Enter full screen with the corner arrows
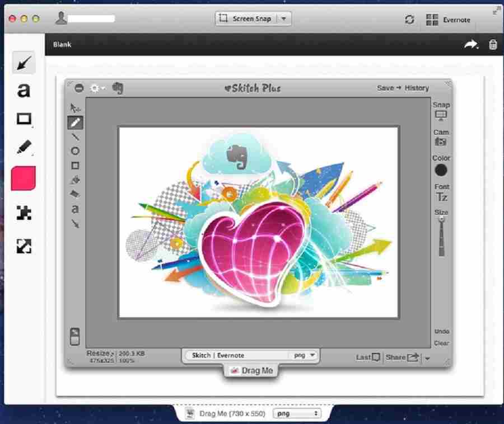The width and height of the screenshot is (504, 424). pos(496,11)
